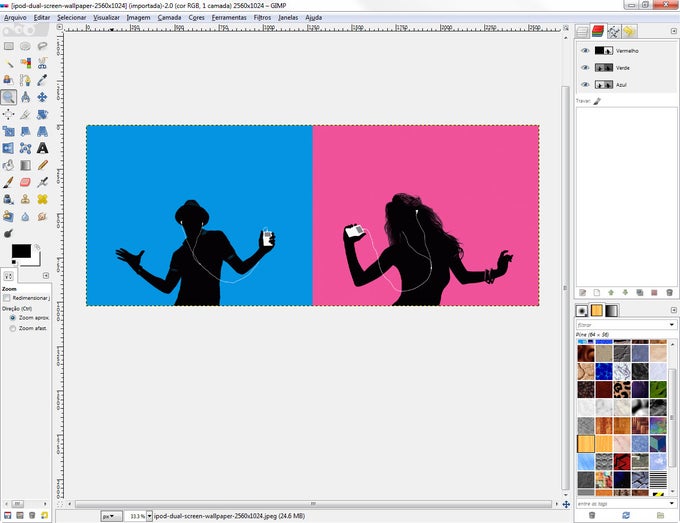Switch to the Undo History tab
Screen dimensions: 680x523
(x=629, y=31)
